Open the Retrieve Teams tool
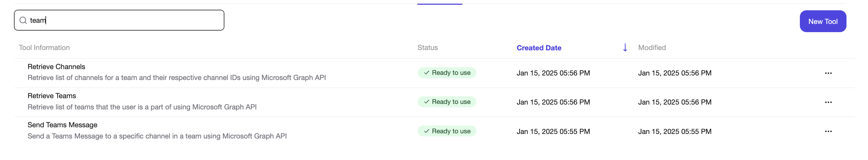Viewport: 868px width, 160px height. pos(52,96)
